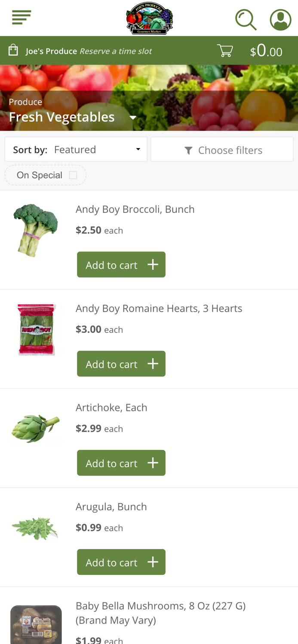Viewport: 298px width, 644px height.
Task: Check On Special to show discounted items
Action: tap(74, 175)
